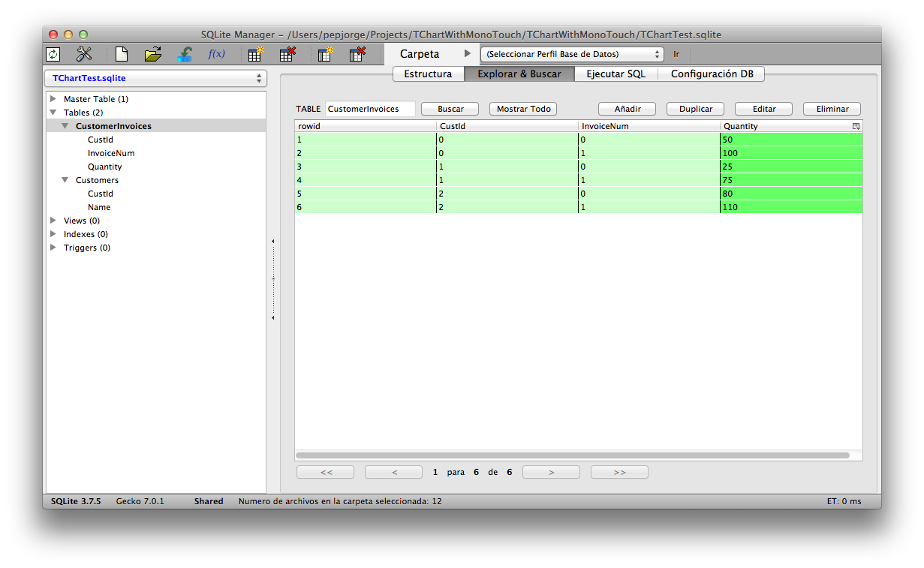Select the CustId column under CustomerInvoices

pyautogui.click(x=101, y=140)
